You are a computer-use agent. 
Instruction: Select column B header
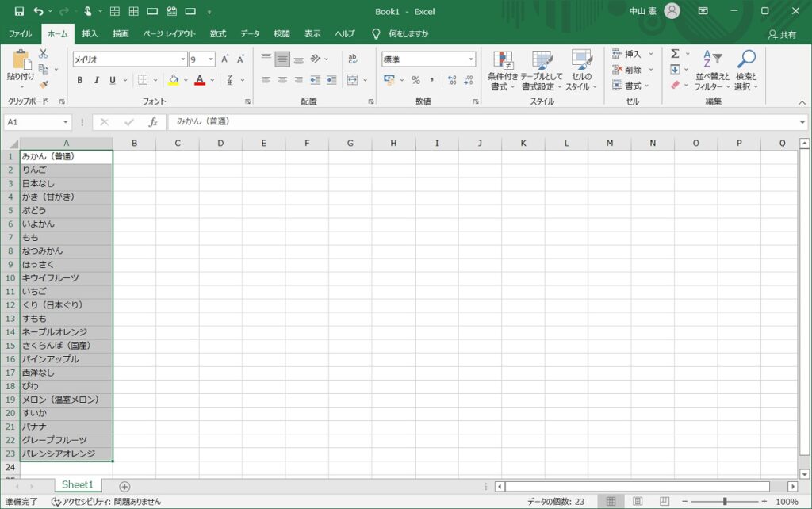(134, 143)
